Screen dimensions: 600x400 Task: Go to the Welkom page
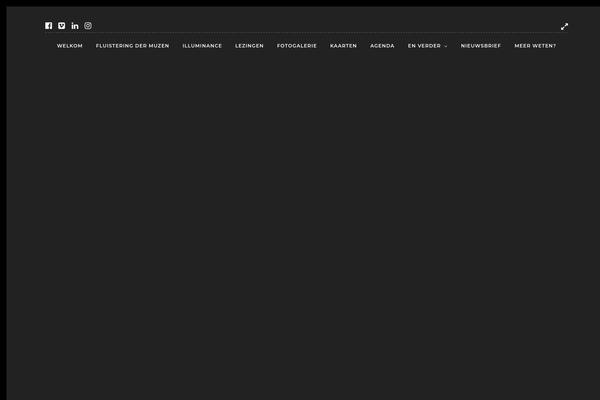(70, 46)
